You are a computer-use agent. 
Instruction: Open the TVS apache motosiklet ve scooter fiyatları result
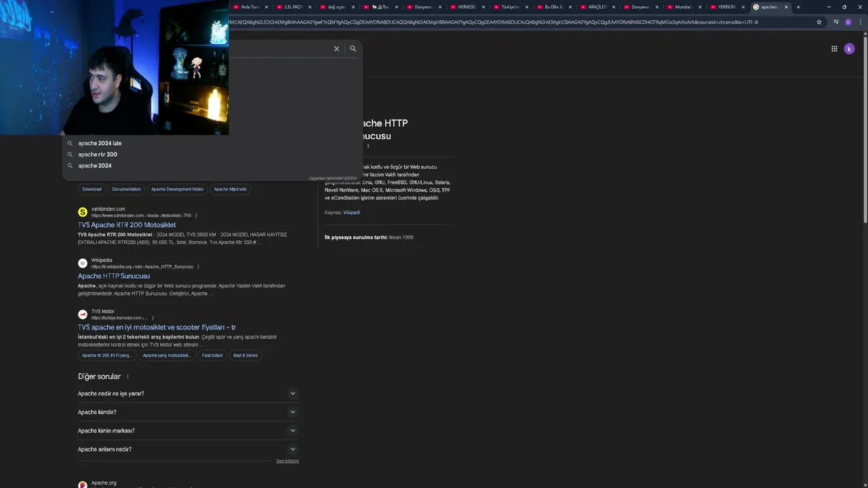(157, 327)
